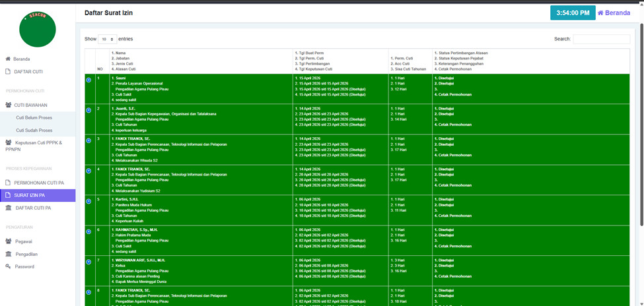
Task: Expand row 5 details for Kartini, S.H.I.
Action: point(89,201)
